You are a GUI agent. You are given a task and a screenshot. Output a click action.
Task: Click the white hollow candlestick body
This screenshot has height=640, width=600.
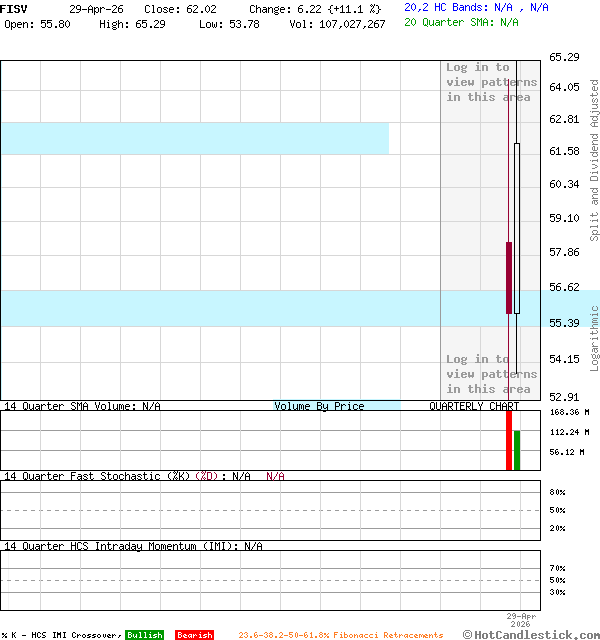coord(517,228)
